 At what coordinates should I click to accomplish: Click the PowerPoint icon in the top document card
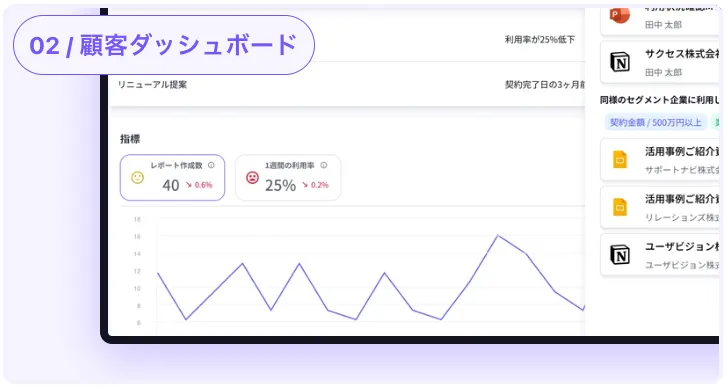point(620,15)
